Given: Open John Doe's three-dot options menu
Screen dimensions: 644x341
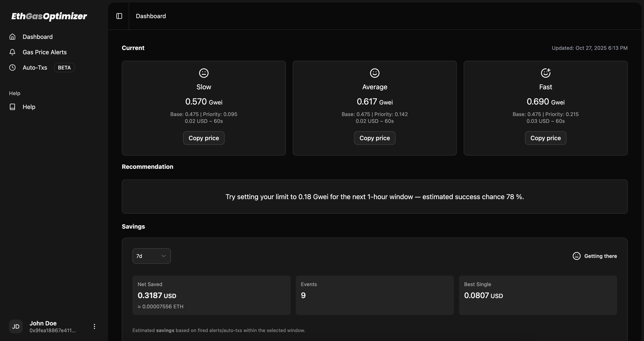Looking at the screenshot, I should coord(94,326).
